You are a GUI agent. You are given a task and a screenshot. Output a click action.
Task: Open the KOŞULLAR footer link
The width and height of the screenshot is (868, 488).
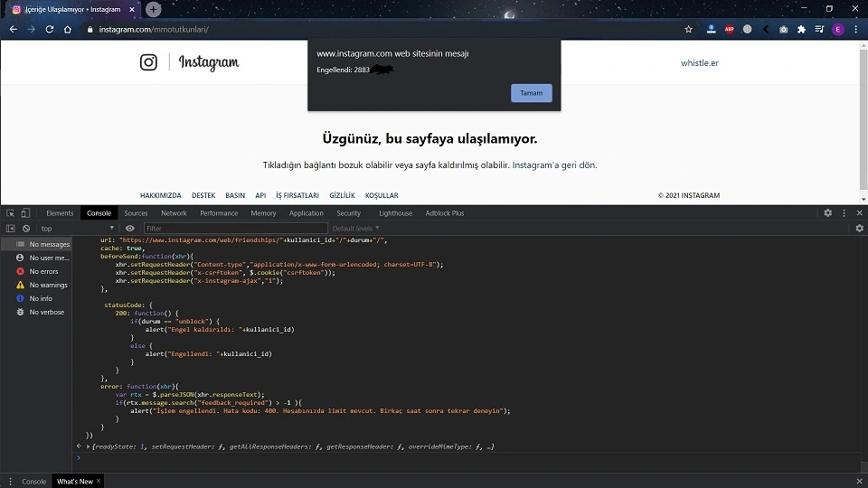pos(382,195)
